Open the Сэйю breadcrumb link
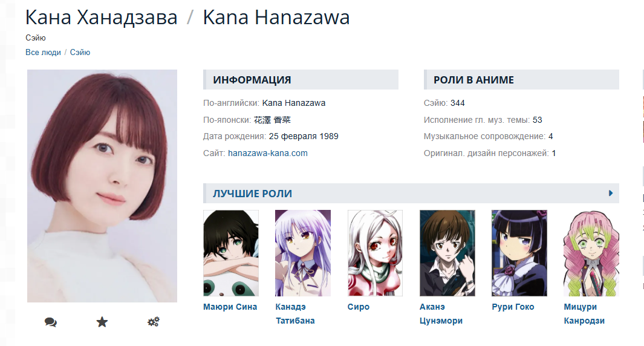The height and width of the screenshot is (346, 644). coord(80,52)
